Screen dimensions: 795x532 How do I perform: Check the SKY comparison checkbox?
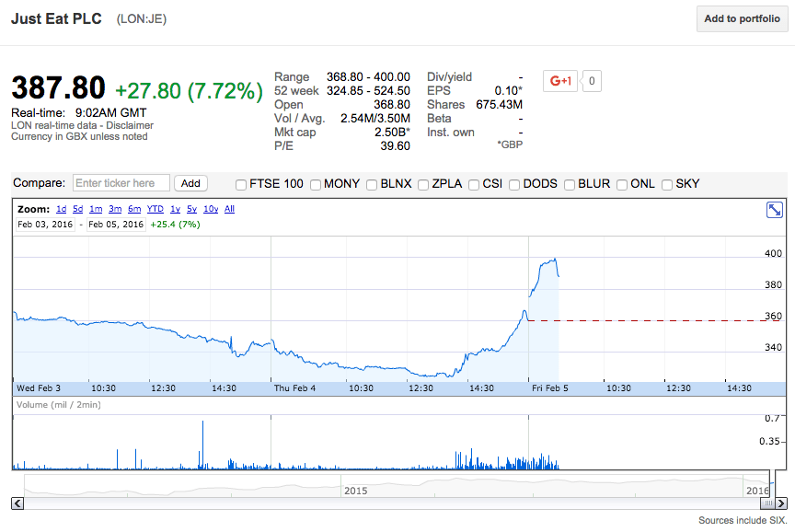[x=667, y=184]
